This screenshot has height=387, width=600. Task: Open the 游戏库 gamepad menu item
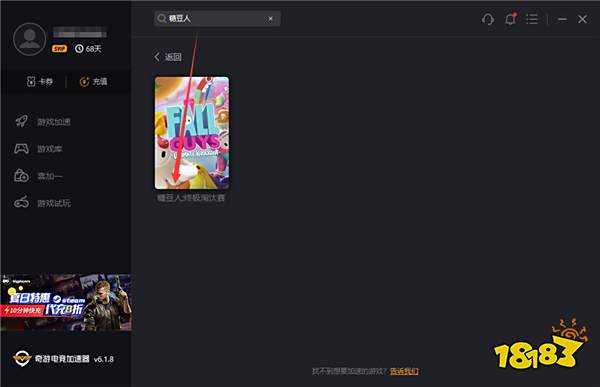[38, 149]
